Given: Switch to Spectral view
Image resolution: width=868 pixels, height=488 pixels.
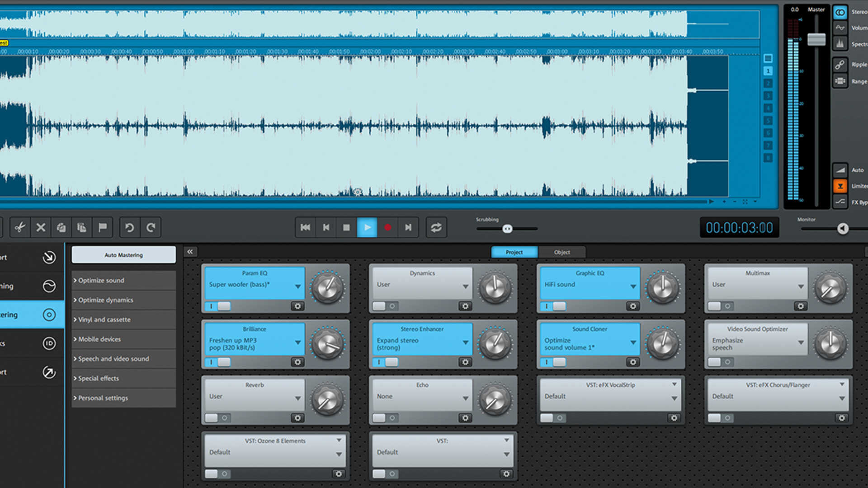Looking at the screenshot, I should 840,44.
